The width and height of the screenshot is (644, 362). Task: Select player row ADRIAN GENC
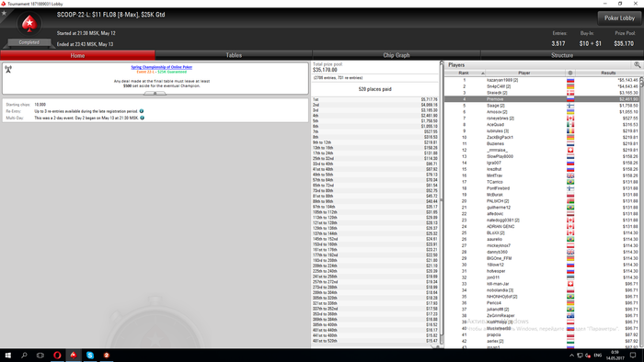(541, 226)
